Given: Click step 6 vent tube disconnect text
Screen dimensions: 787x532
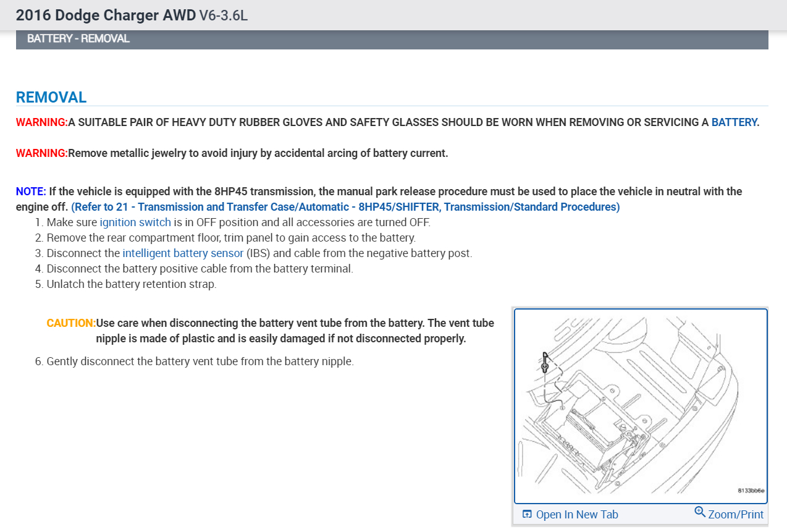Looking at the screenshot, I should (x=200, y=361).
